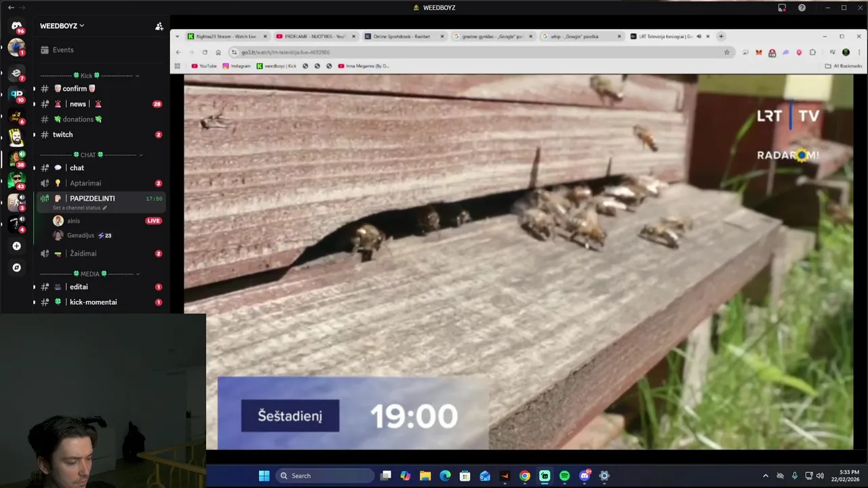
Task: Open the Inna Megamix bookmark
Action: click(x=363, y=66)
